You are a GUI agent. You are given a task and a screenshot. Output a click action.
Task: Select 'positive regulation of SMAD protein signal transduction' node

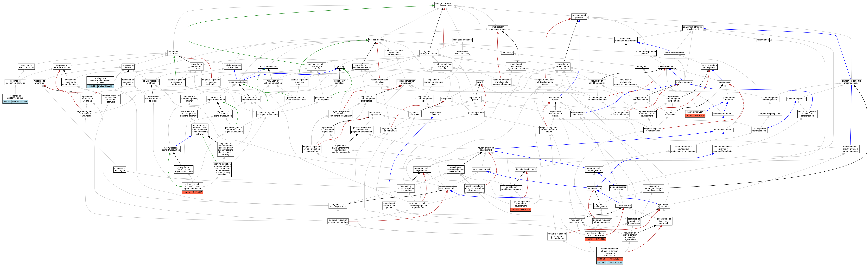[192, 188]
